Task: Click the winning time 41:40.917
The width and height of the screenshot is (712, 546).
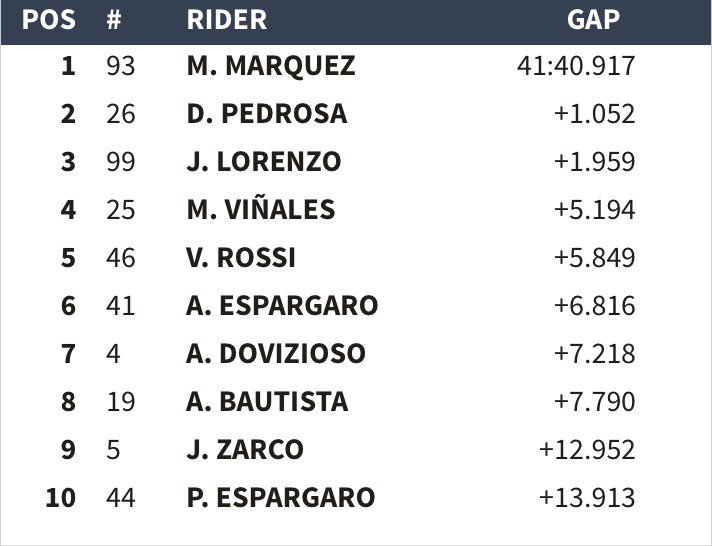Action: point(576,66)
